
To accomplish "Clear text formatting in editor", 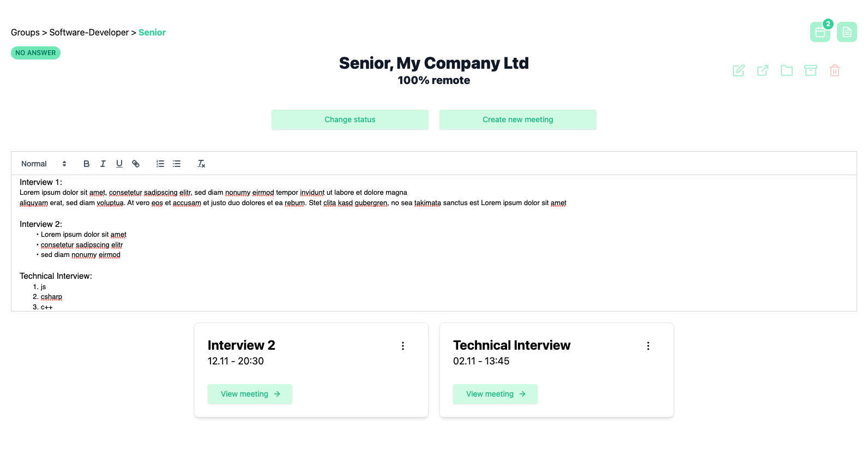I will pos(201,164).
